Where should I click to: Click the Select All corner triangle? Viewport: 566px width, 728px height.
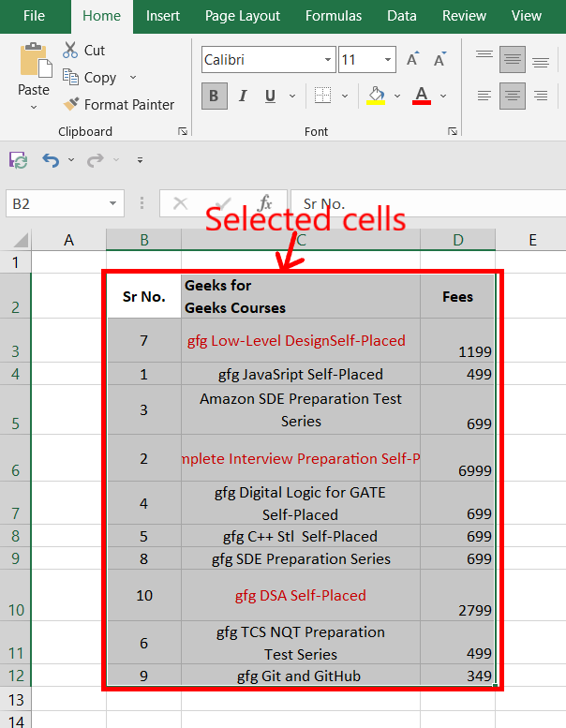tap(21, 240)
